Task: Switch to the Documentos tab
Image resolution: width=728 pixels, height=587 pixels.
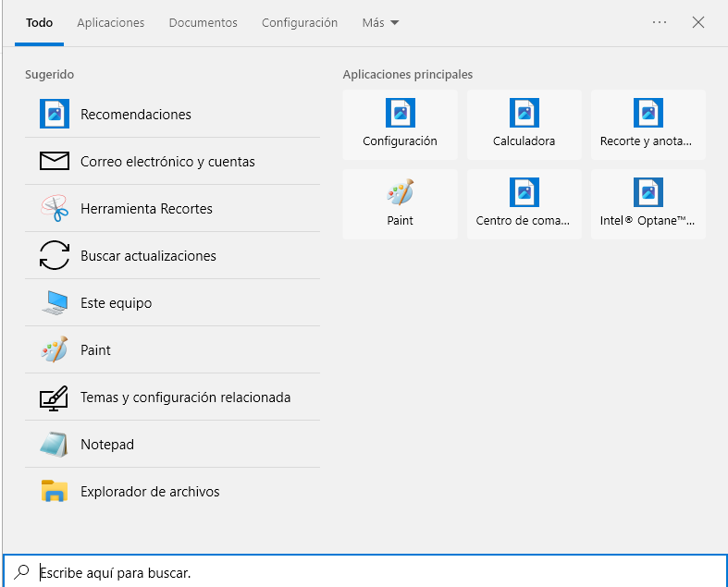Action: point(203,23)
